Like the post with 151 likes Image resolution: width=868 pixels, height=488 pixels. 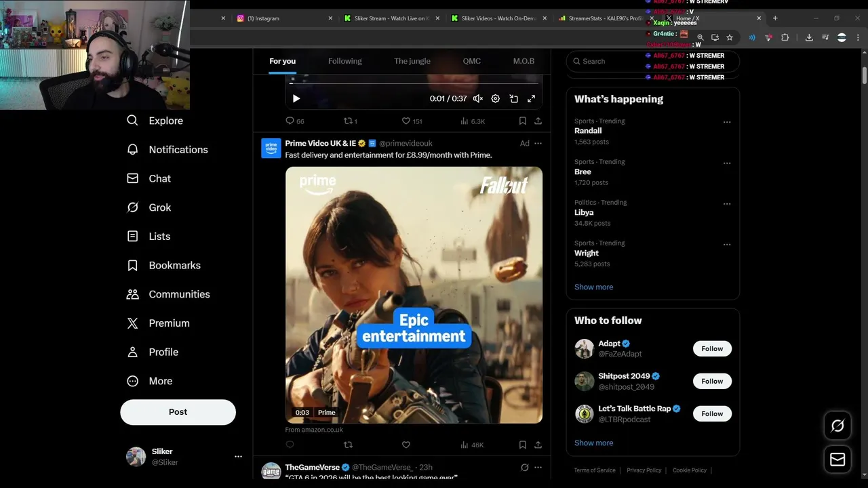click(412, 121)
